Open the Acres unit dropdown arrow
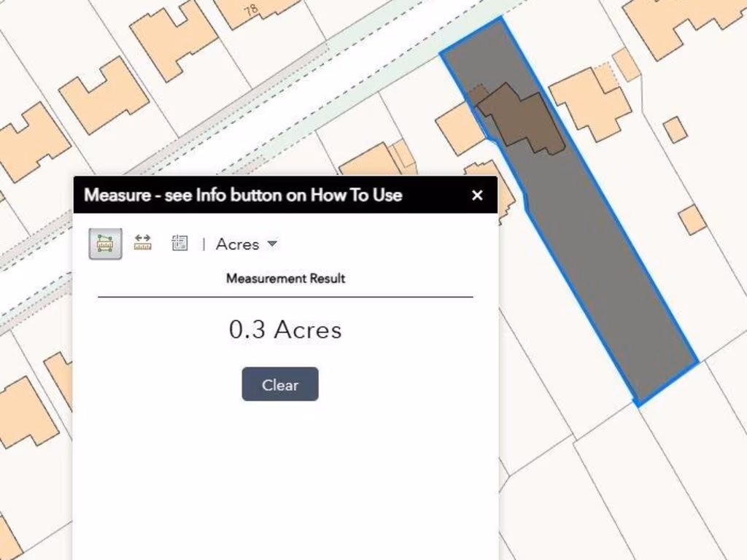 272,244
